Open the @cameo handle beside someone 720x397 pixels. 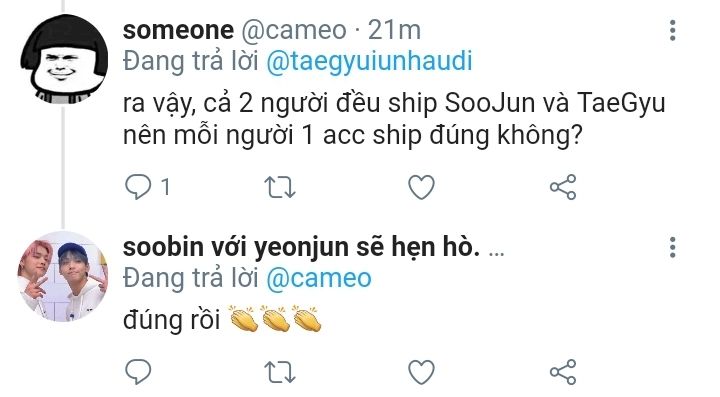pyautogui.click(x=294, y=31)
